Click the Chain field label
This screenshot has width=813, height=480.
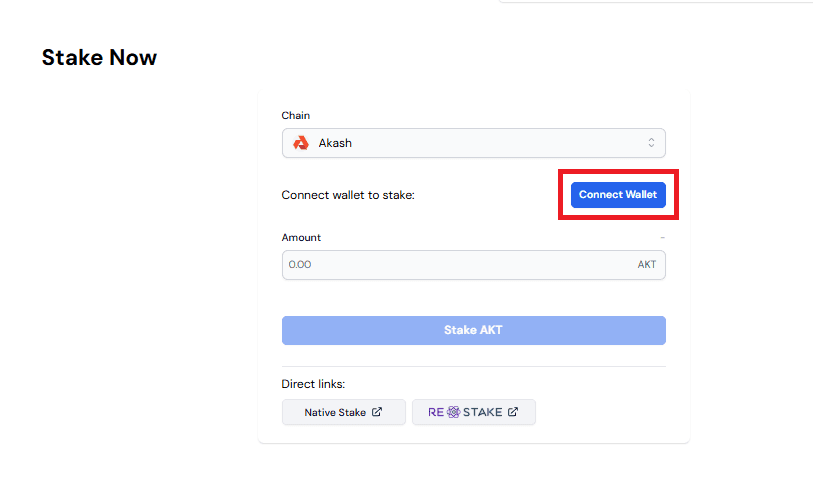tap(295, 116)
